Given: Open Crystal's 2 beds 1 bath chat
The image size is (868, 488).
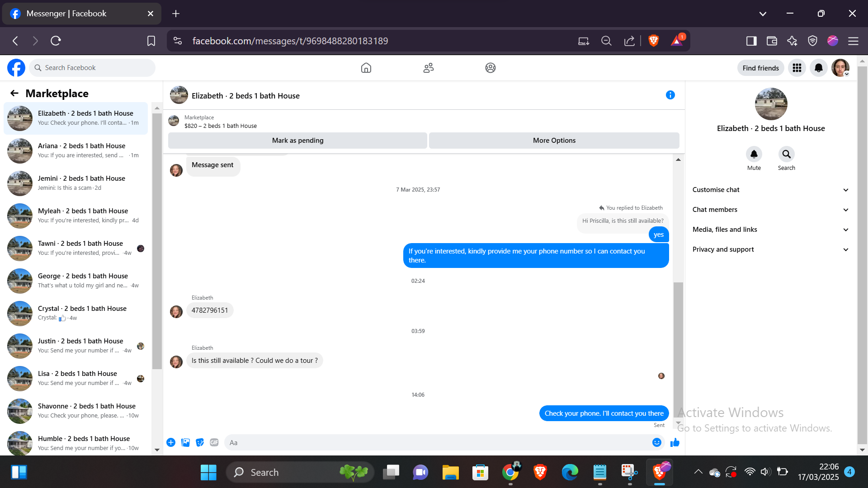Looking at the screenshot, I should tap(75, 314).
